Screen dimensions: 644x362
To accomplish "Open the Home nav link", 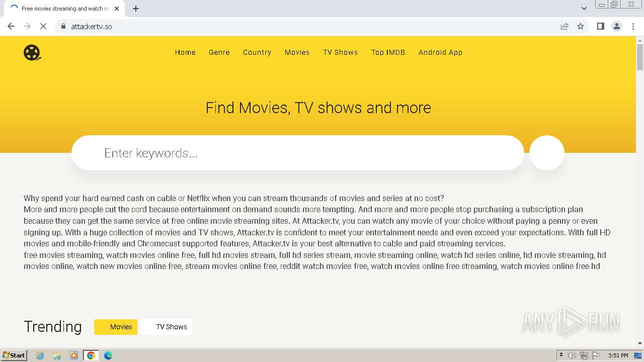I will [x=185, y=52].
